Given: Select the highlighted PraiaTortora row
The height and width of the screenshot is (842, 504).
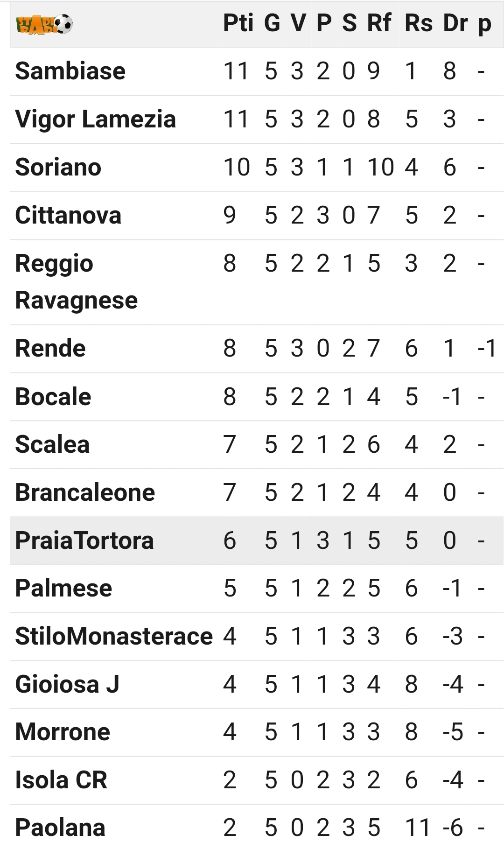Looking at the screenshot, I should tap(257, 540).
